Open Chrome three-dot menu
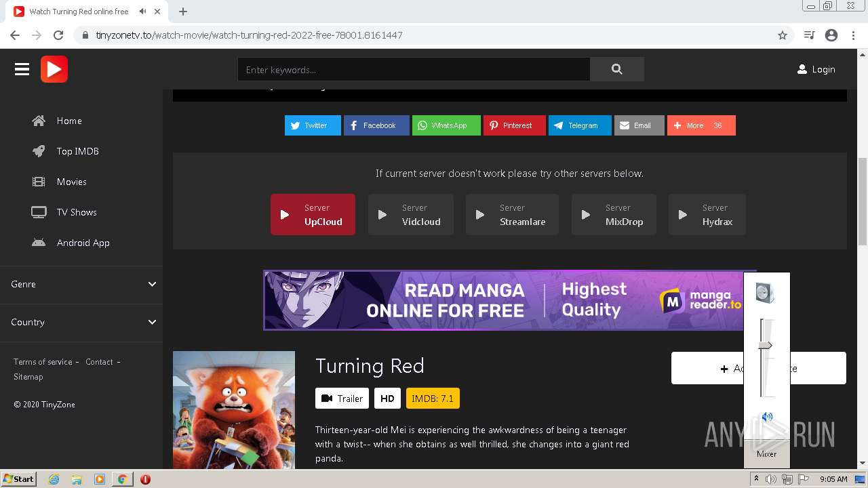This screenshot has width=868, height=488. (x=853, y=35)
